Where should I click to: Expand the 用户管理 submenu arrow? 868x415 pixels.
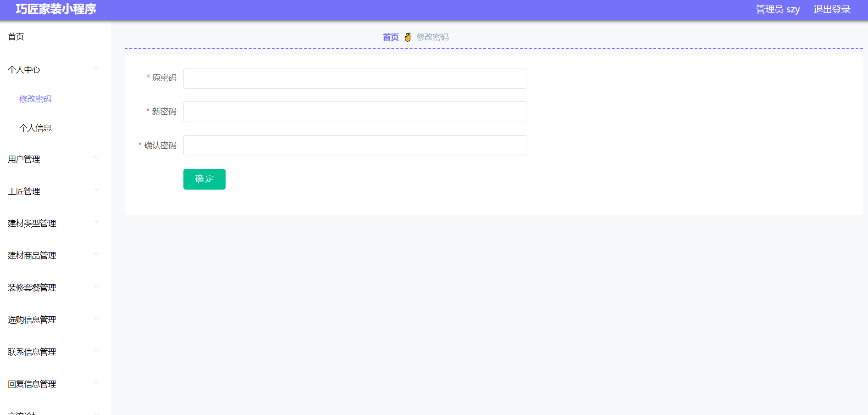[x=96, y=157]
